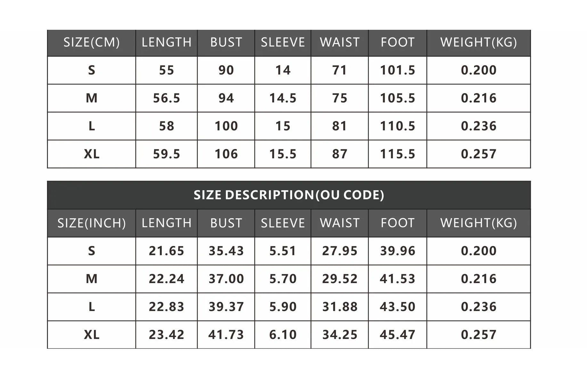Select the waist value 81

[339, 126]
